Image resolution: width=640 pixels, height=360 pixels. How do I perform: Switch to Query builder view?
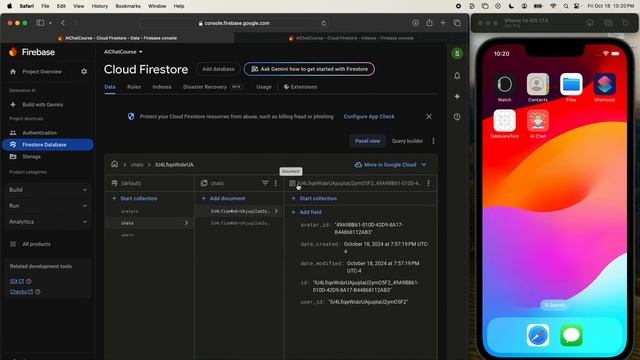tap(407, 141)
